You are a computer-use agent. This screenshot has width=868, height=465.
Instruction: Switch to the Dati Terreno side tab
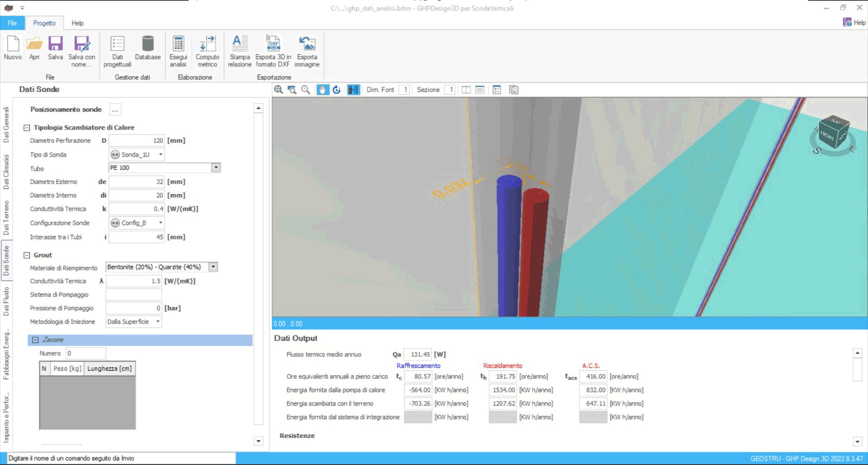tap(7, 218)
